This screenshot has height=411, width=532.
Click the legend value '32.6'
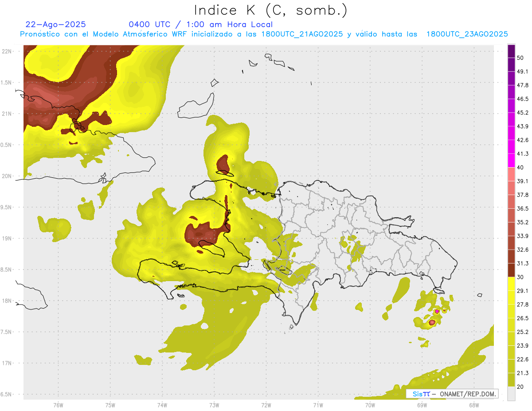click(x=523, y=250)
